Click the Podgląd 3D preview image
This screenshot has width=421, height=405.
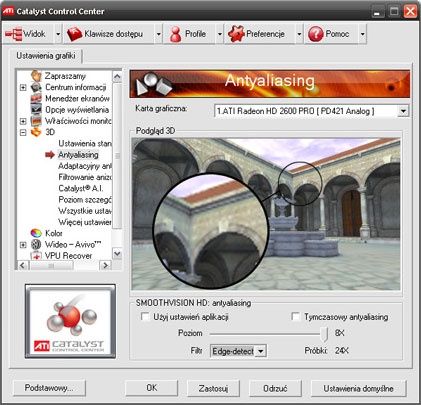click(266, 214)
